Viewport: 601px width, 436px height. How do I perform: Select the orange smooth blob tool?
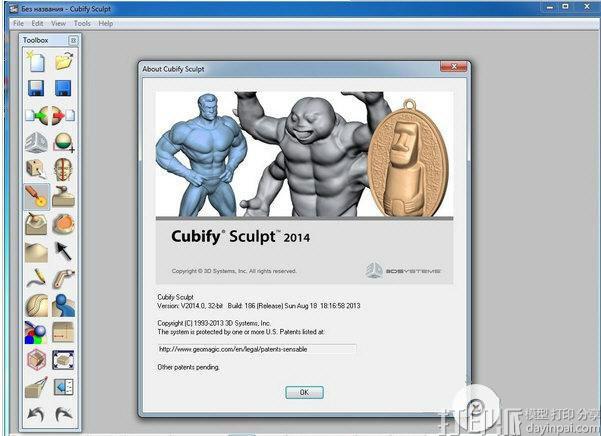64,224
